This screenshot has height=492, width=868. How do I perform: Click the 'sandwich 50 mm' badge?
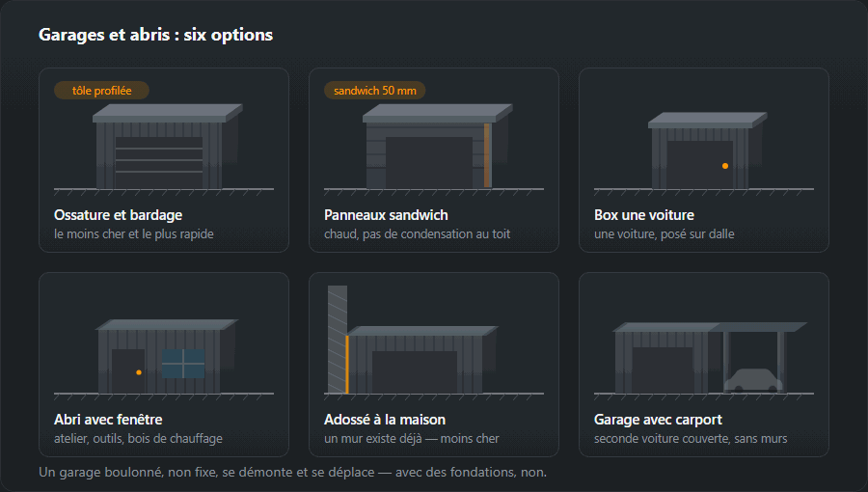tap(375, 91)
